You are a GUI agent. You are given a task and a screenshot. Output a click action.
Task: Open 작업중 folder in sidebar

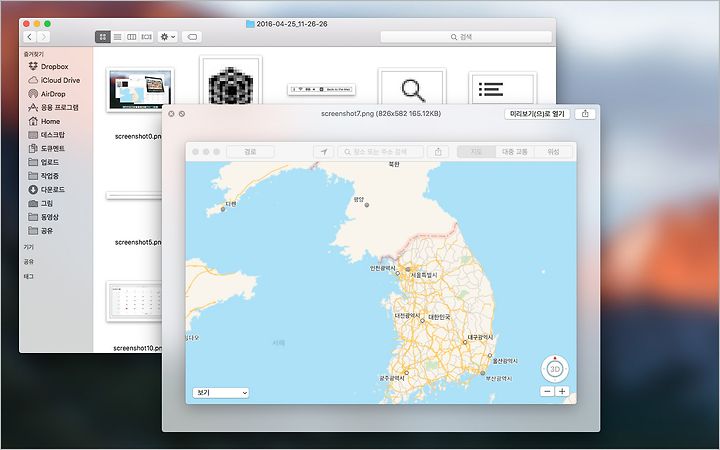[44, 176]
